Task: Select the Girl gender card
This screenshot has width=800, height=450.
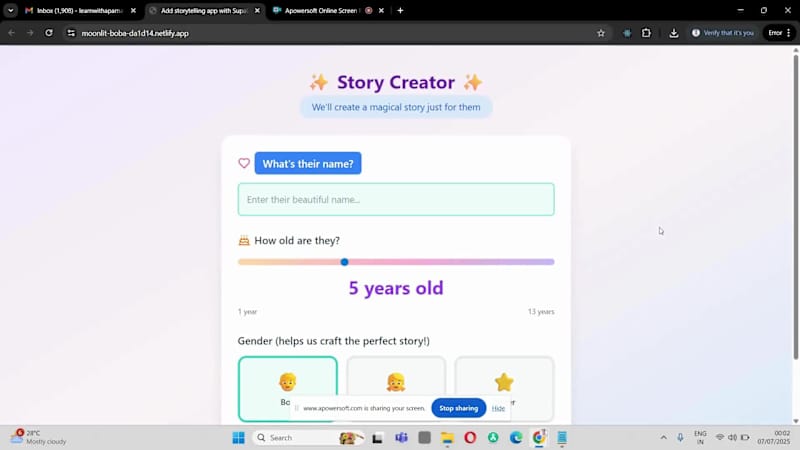Action: click(396, 389)
